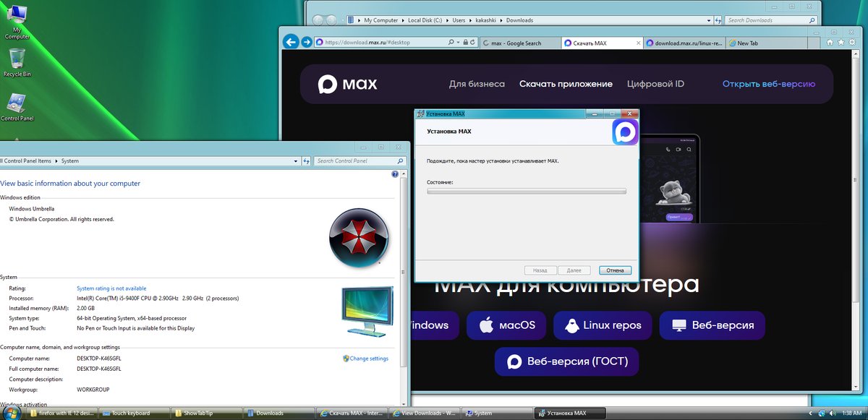This screenshot has width=868, height=420.
Task: Click the browser Home icon
Action: 830,43
